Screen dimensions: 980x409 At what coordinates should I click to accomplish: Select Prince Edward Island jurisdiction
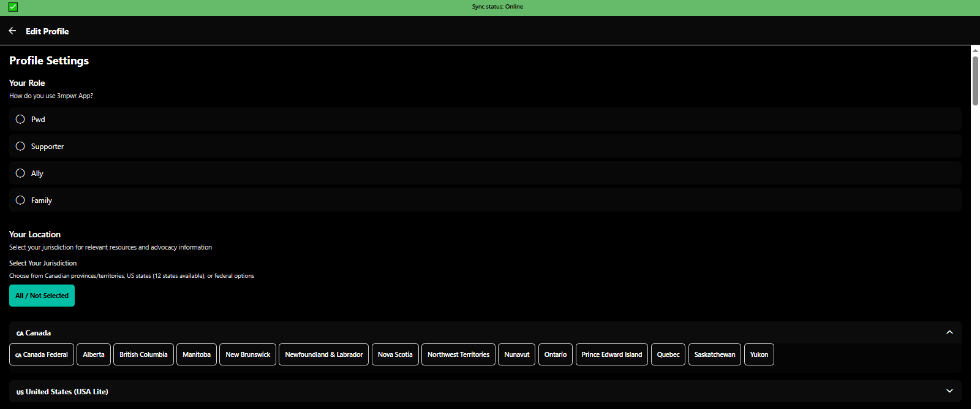click(x=612, y=354)
